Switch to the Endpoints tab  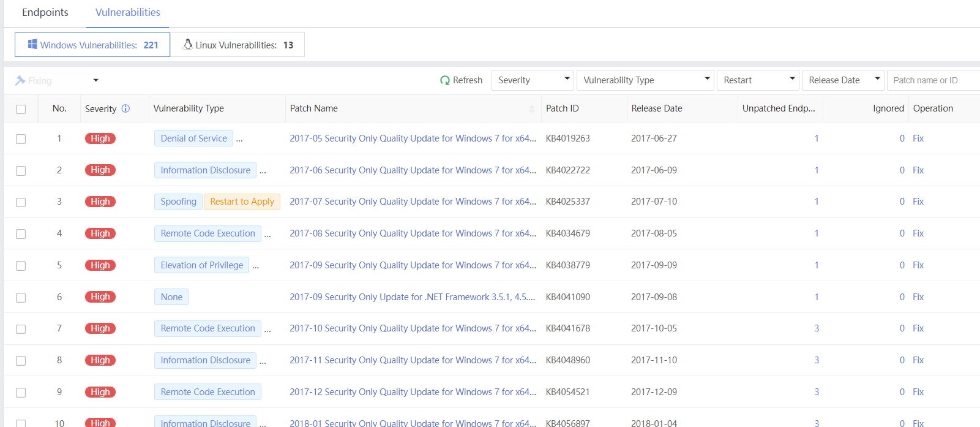pos(45,12)
